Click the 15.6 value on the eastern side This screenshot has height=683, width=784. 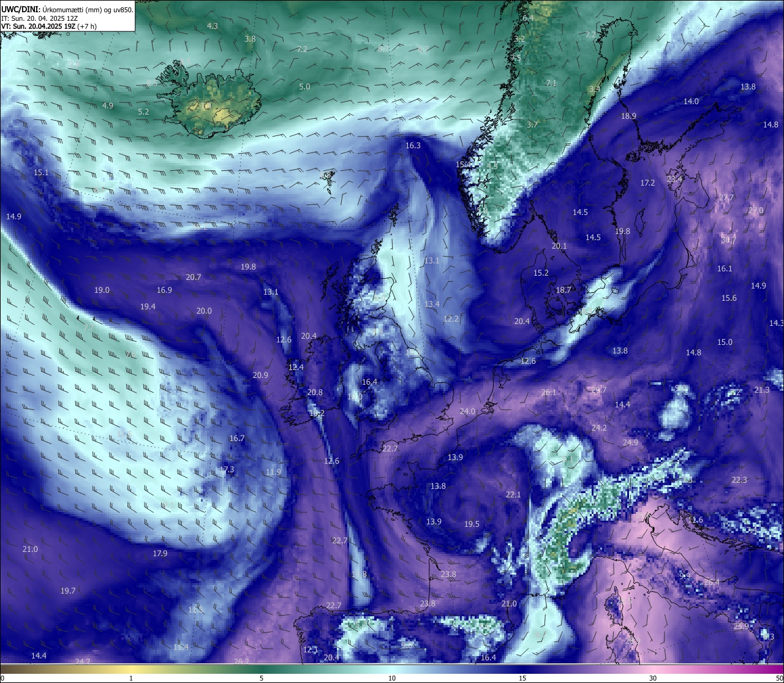729,298
